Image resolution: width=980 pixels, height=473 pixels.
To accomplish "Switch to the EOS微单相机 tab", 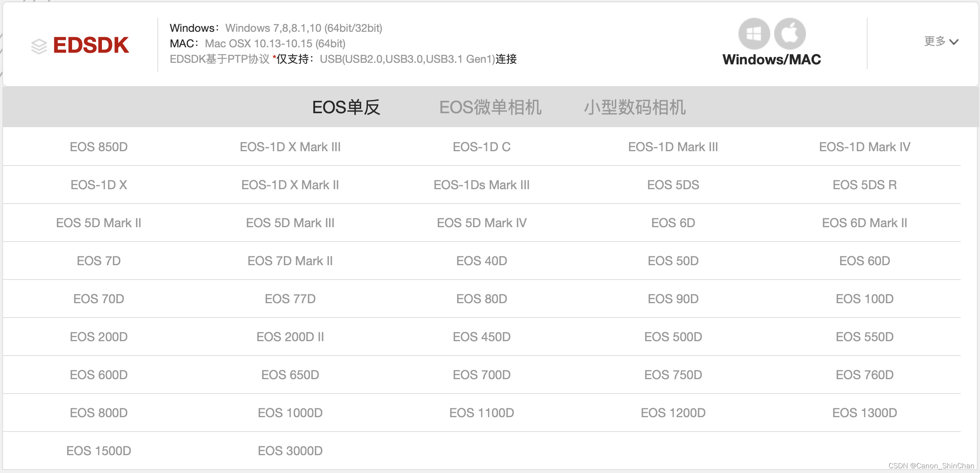I will coord(490,107).
